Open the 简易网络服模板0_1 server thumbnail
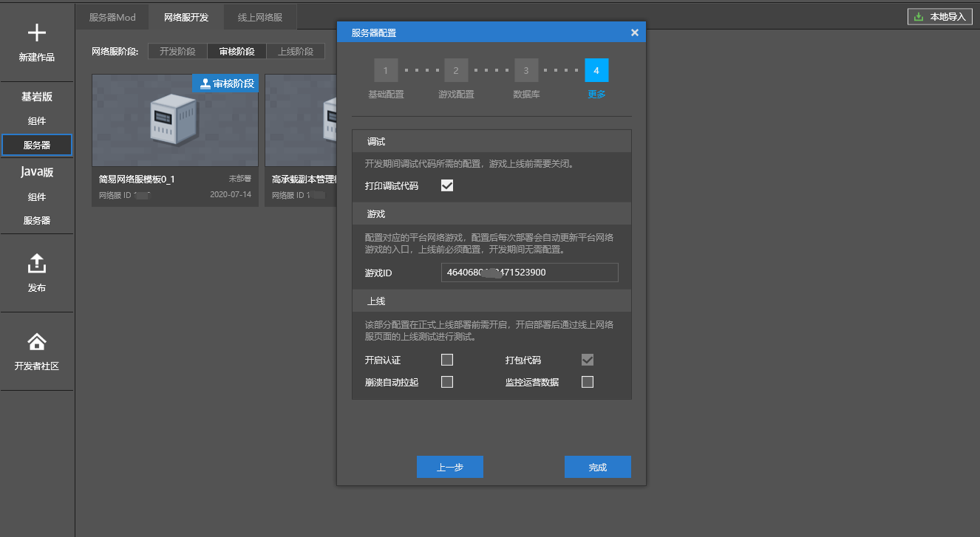 point(175,120)
